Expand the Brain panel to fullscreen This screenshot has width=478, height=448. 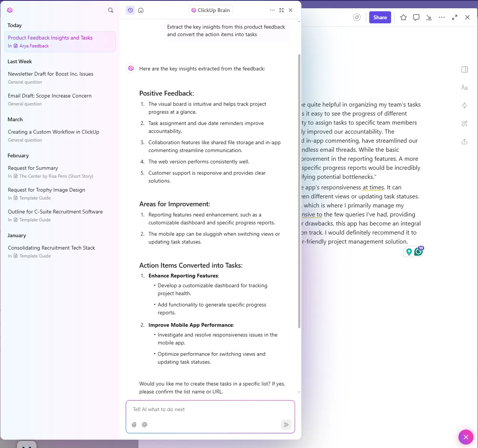(x=282, y=10)
